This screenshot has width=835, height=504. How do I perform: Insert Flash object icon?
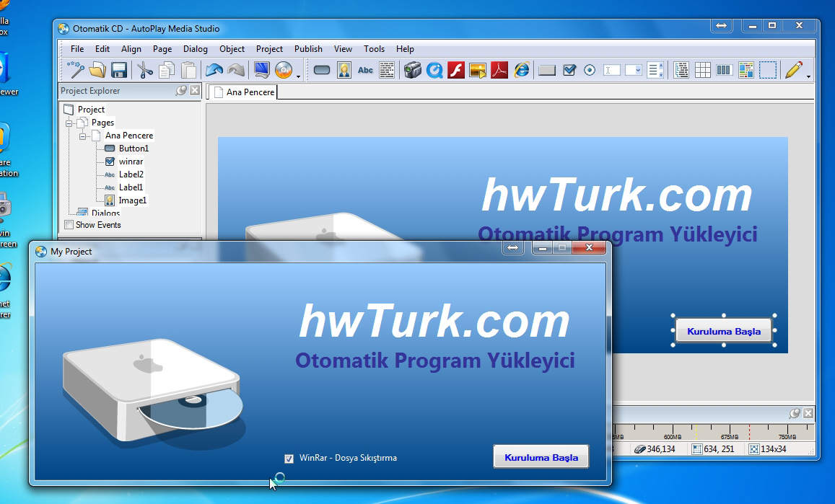click(456, 70)
